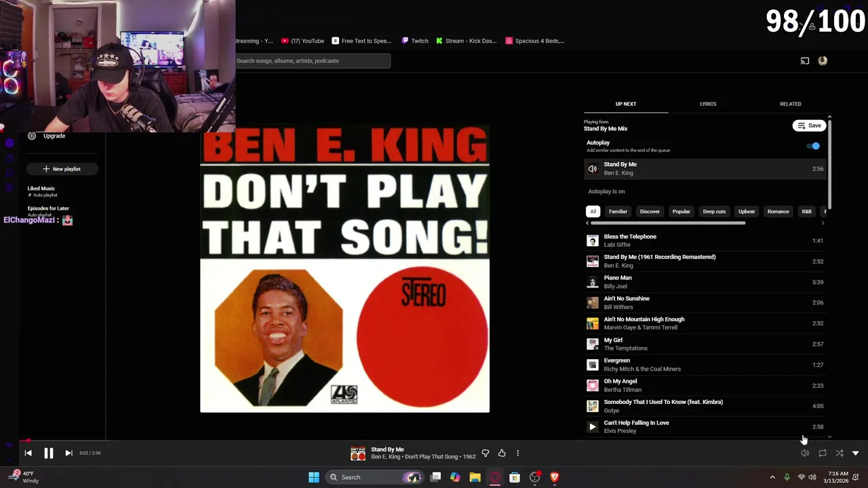Screen dimensions: 868x488
Task: Pause the current song
Action: [49, 453]
